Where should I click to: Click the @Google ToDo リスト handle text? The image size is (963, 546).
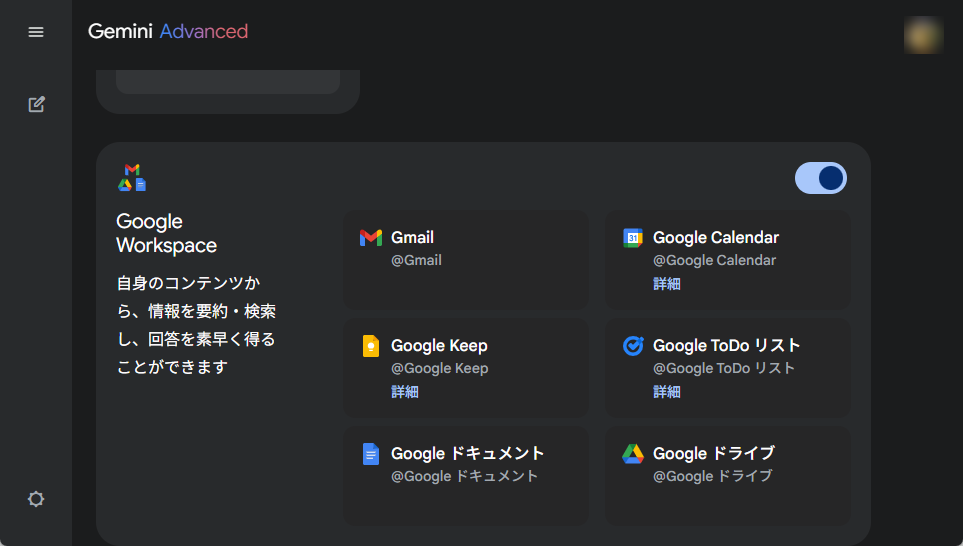click(x=724, y=369)
